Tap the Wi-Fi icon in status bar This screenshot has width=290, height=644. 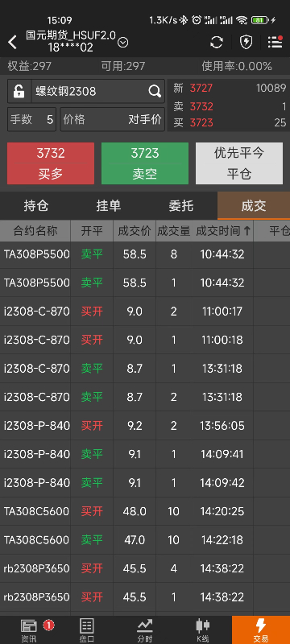point(242,19)
